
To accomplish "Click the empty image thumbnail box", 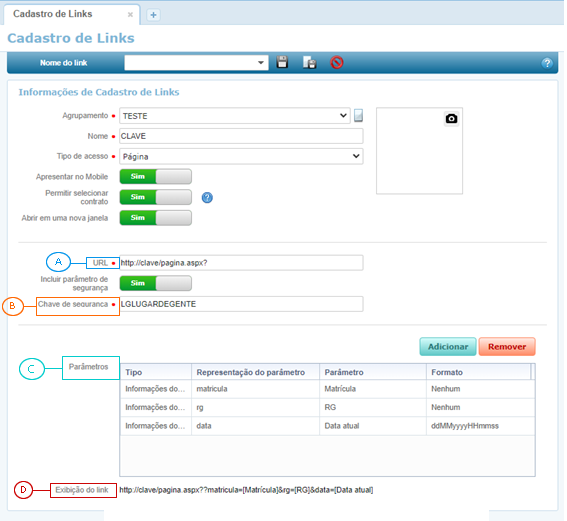I will click(x=419, y=151).
